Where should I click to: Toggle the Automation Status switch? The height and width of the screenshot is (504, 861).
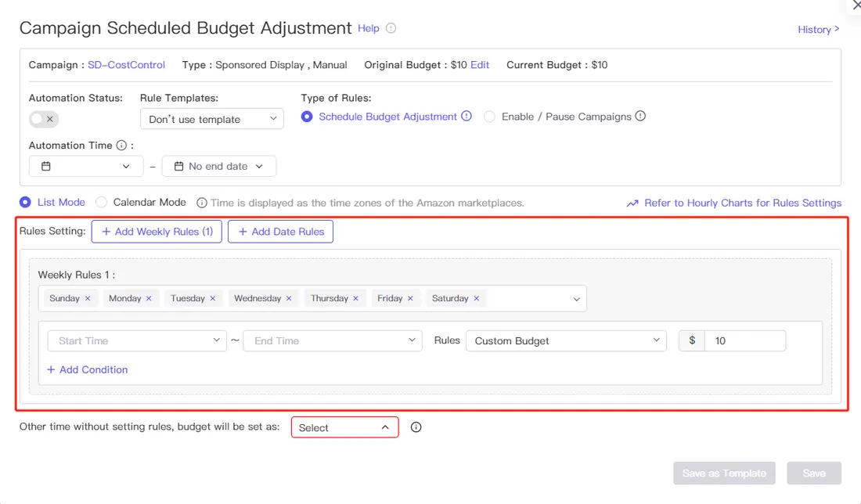pyautogui.click(x=44, y=119)
